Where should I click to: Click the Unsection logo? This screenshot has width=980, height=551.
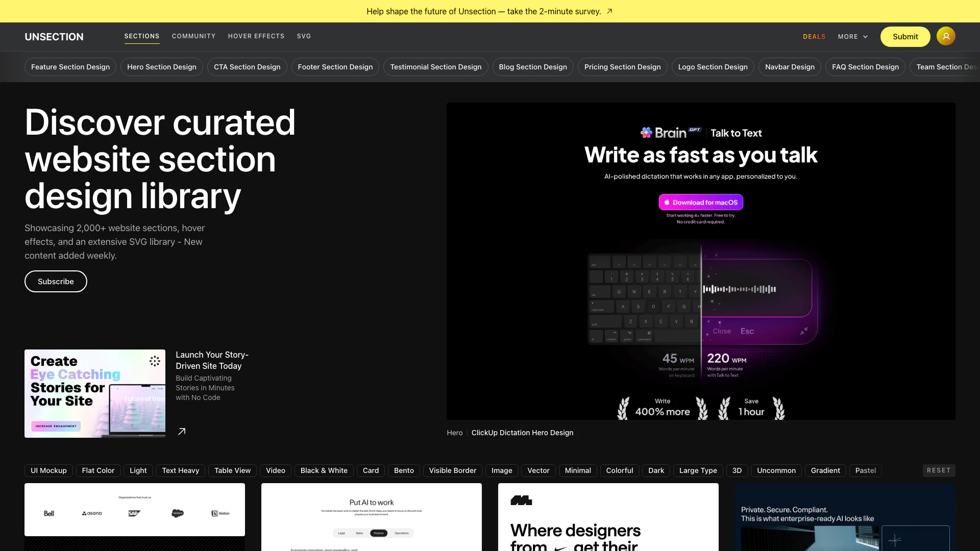click(x=54, y=37)
